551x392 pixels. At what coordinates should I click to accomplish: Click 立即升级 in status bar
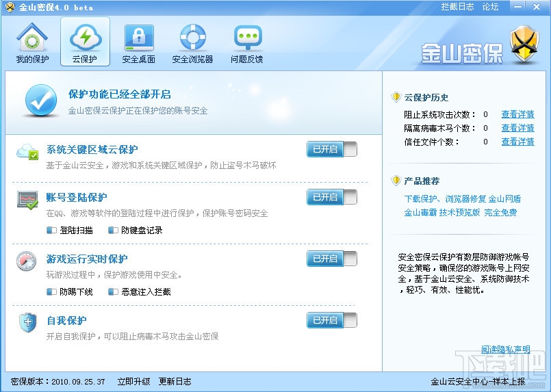pyautogui.click(x=133, y=382)
